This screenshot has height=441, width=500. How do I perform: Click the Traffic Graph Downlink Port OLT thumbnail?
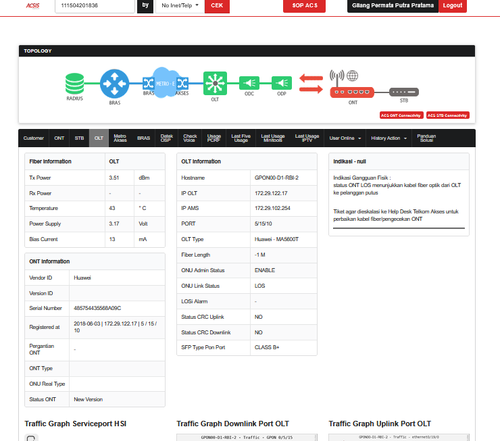(247, 437)
